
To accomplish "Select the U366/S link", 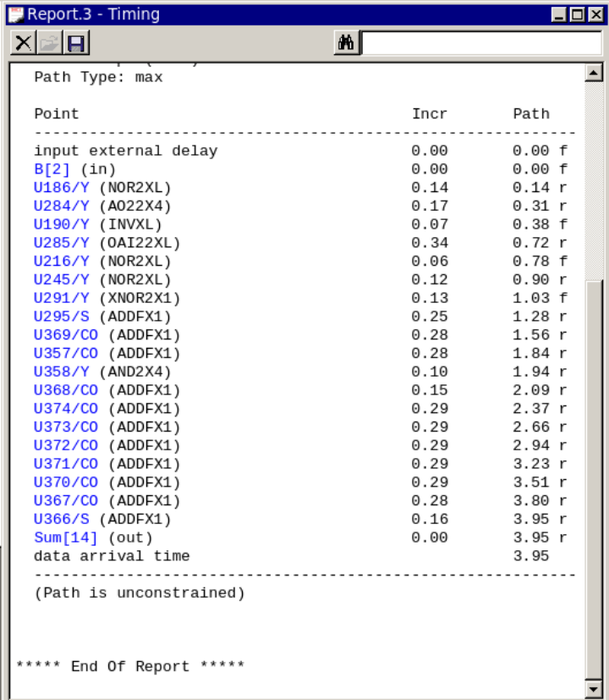I will point(62,519).
